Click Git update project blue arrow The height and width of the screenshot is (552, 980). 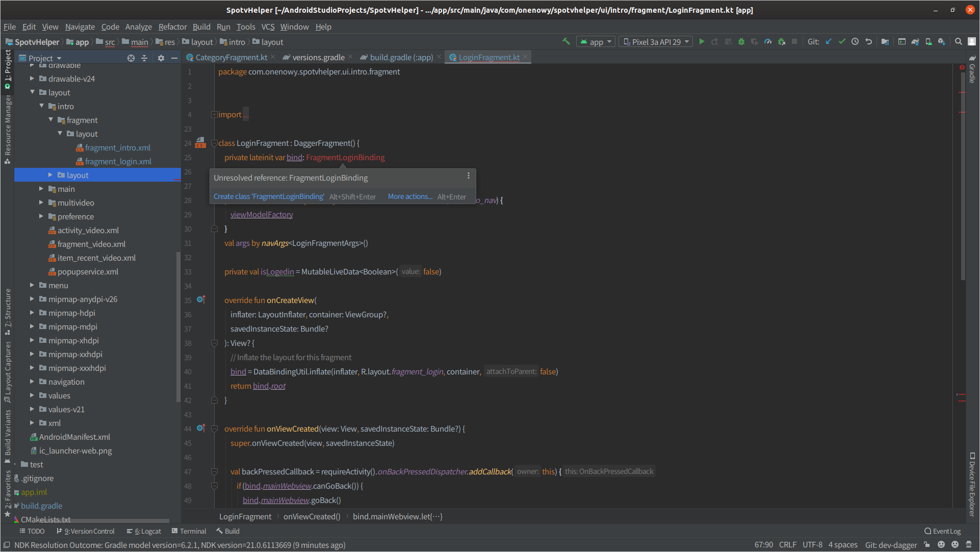(829, 42)
